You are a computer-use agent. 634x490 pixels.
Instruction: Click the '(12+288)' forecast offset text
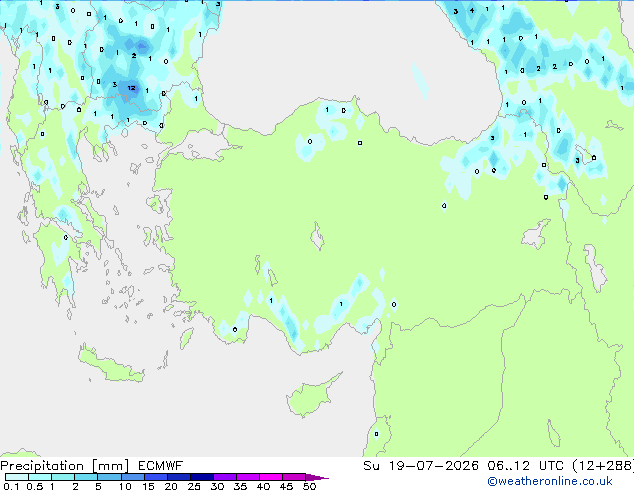coord(603,466)
